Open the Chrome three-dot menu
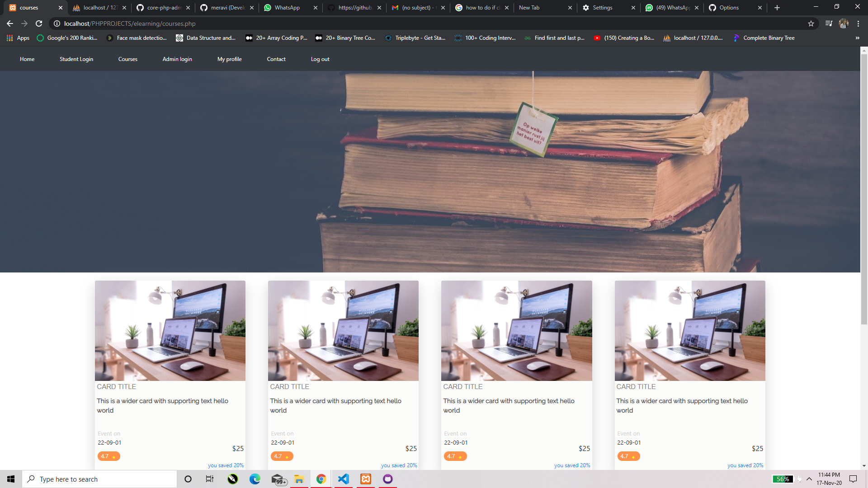This screenshot has width=868, height=488. pos(858,23)
